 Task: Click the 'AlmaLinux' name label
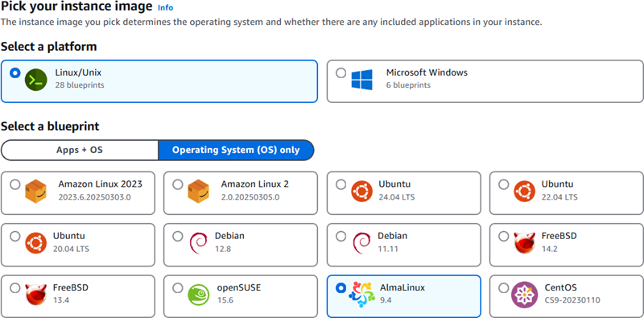pos(402,287)
